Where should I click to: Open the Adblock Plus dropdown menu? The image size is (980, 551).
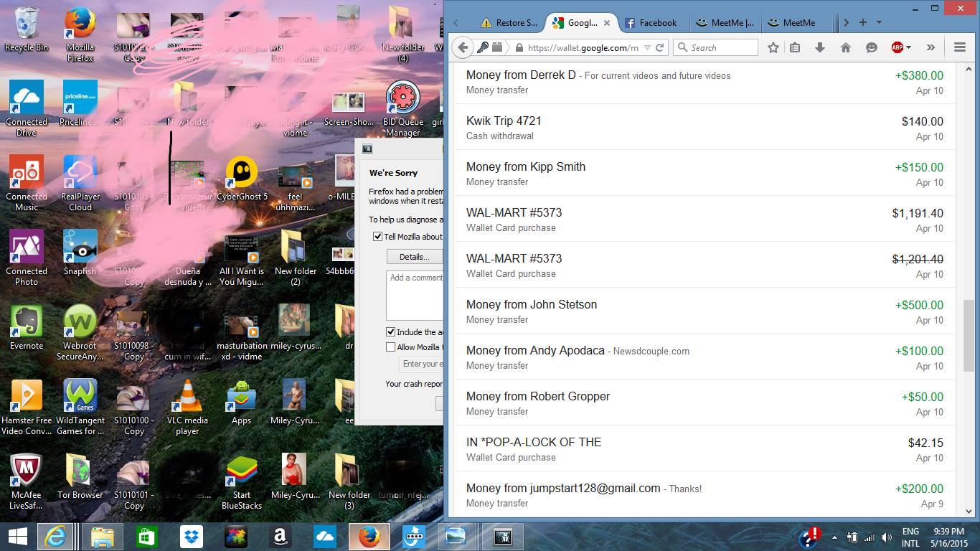(901, 47)
